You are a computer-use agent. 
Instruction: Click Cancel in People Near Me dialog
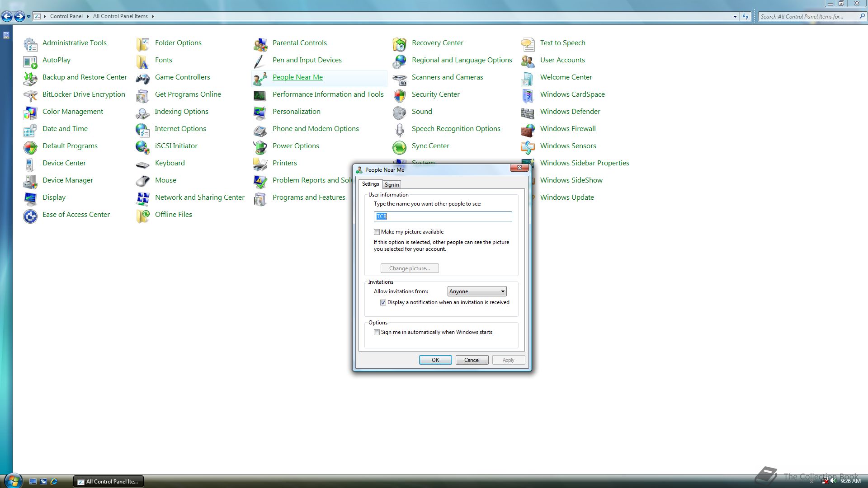tap(472, 360)
